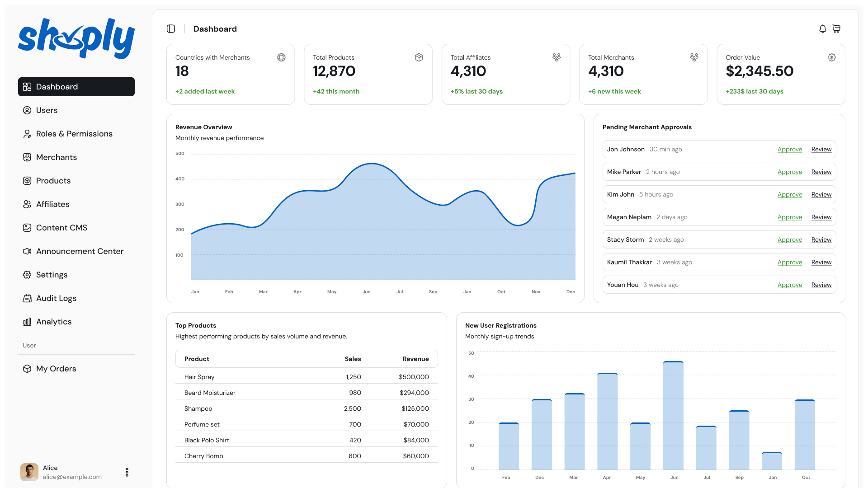
Task: Click the Order Value card icon
Action: 832,57
